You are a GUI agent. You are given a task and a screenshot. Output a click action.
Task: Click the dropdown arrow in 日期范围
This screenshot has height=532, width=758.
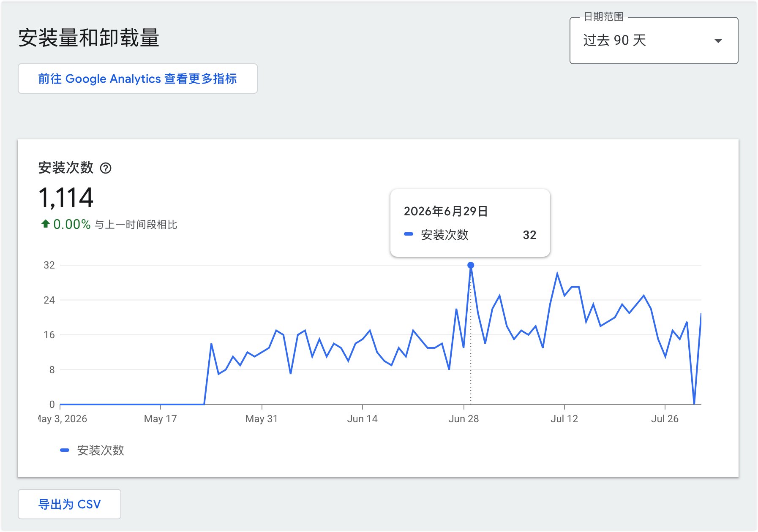718,41
